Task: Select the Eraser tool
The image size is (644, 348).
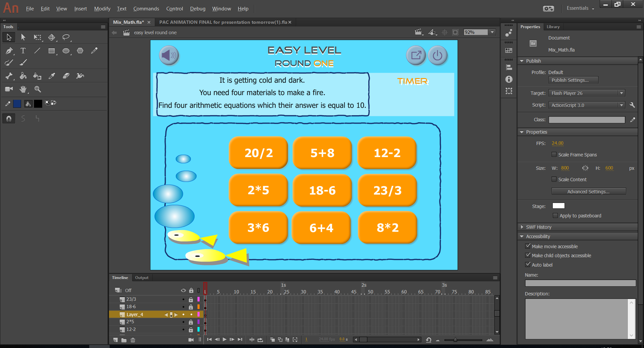Action: coord(66,76)
